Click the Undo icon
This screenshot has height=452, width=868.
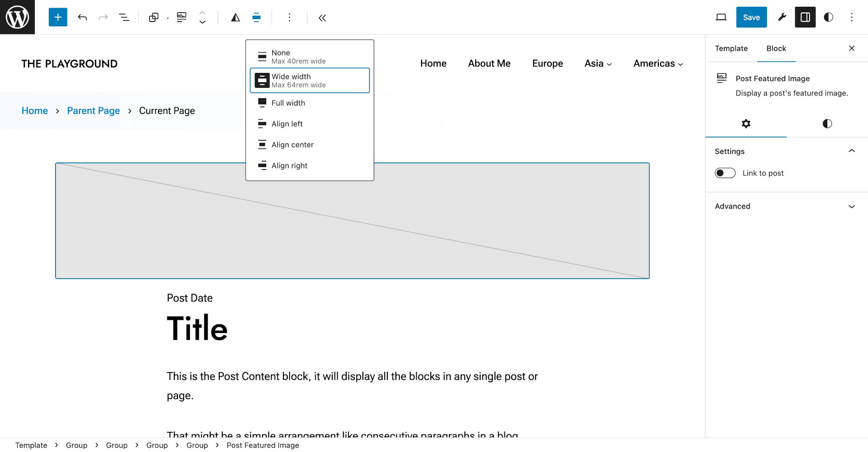pos(83,17)
